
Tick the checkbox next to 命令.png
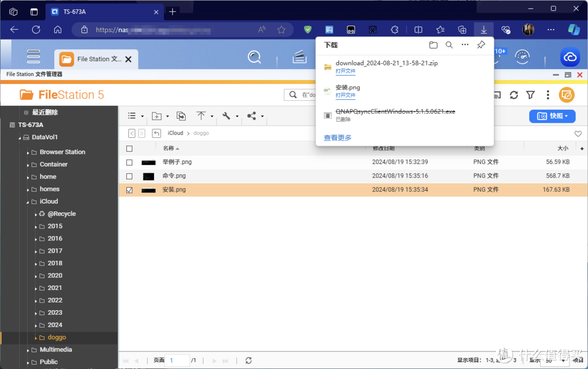[129, 176]
